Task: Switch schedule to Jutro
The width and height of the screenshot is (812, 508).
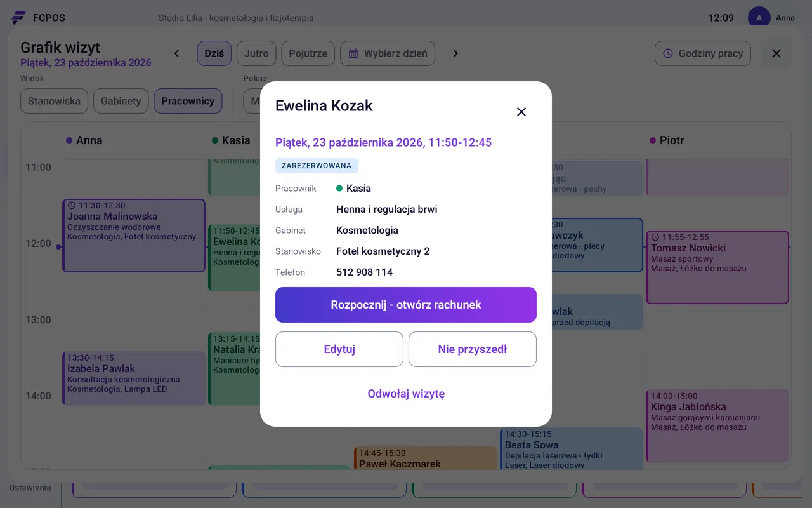Action: point(256,53)
